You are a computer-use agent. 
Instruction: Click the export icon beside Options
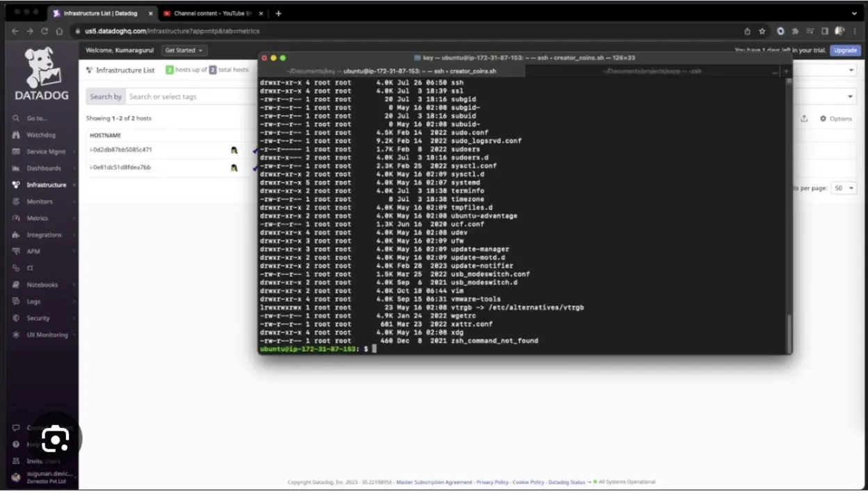tap(804, 119)
